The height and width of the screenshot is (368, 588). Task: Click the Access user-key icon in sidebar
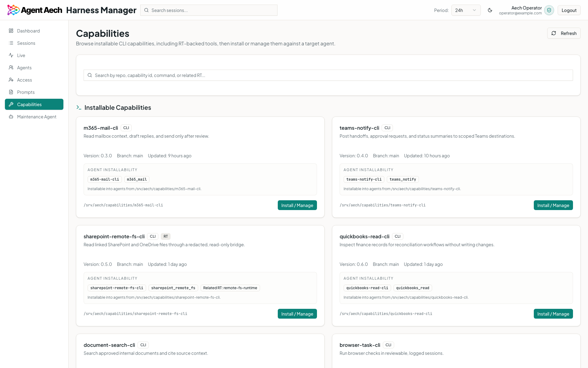(x=11, y=80)
